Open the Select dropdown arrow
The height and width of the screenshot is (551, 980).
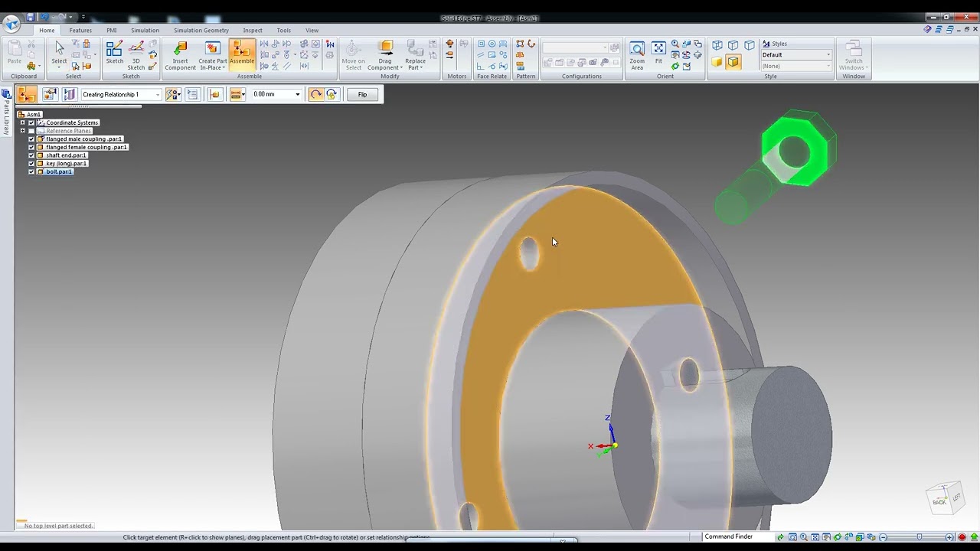(59, 67)
